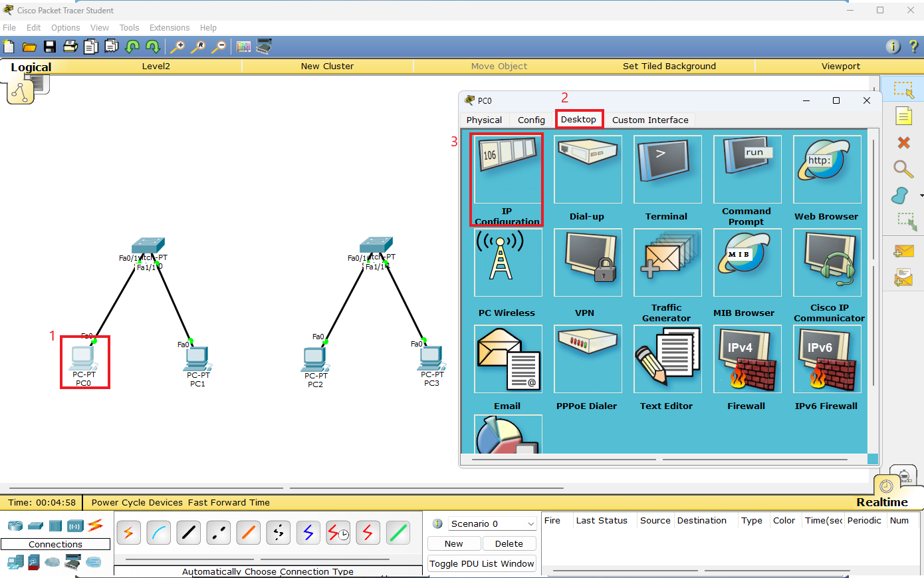
Task: Select the light-blue console cable
Action: point(159,532)
